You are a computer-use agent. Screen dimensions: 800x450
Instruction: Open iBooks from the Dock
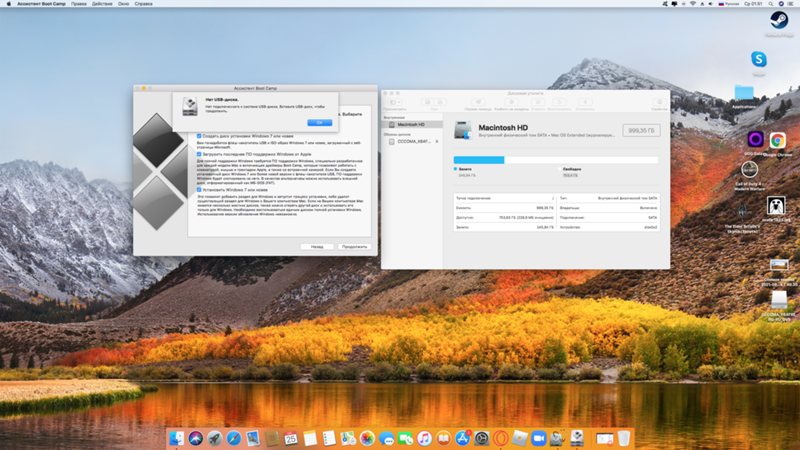click(443, 438)
